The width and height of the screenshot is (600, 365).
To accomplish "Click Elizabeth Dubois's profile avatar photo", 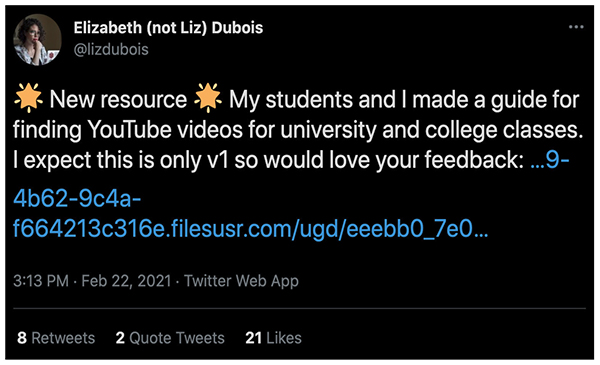I will (37, 40).
